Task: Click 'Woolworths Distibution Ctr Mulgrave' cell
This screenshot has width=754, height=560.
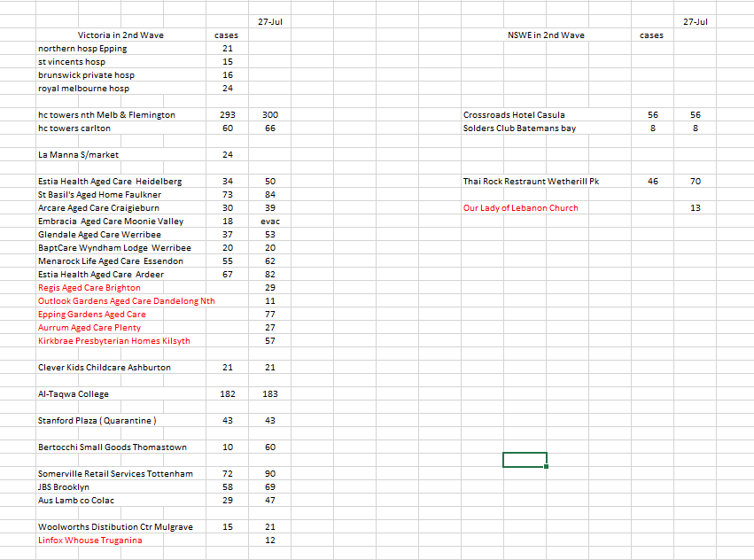Action: click(x=115, y=527)
